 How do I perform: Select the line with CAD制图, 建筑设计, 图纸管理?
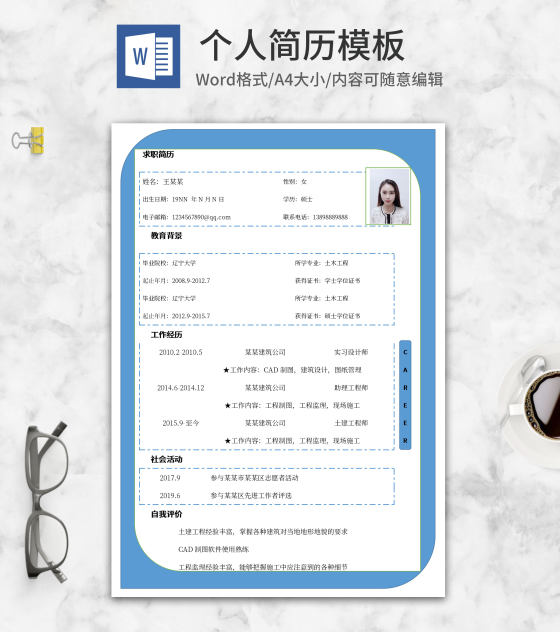(x=292, y=370)
